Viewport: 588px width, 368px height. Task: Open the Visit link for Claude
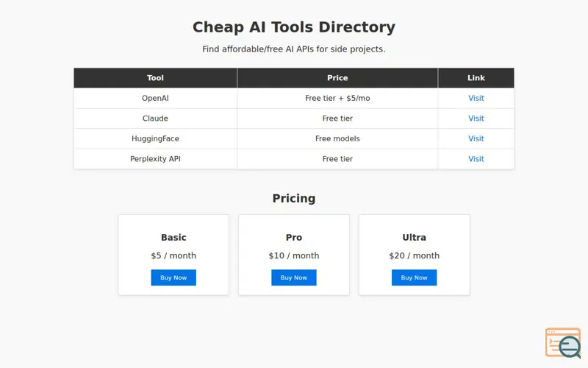pos(476,118)
